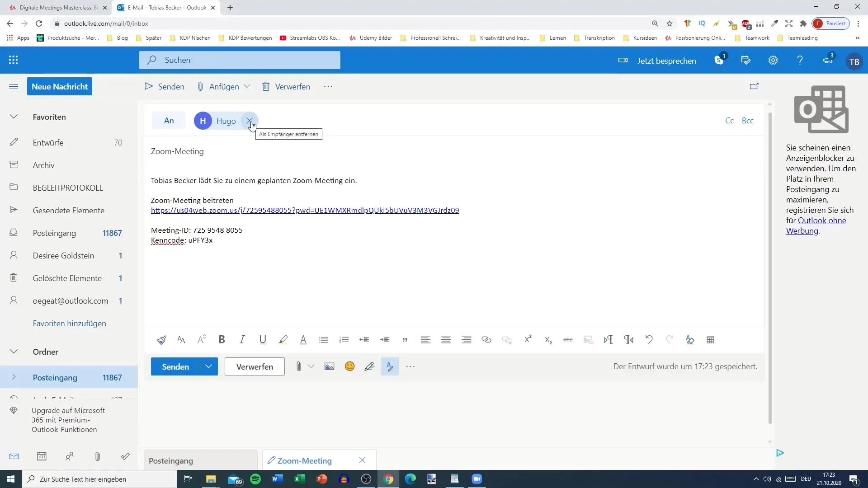
Task: Open top toolbar more actions menu
Action: pyautogui.click(x=328, y=86)
